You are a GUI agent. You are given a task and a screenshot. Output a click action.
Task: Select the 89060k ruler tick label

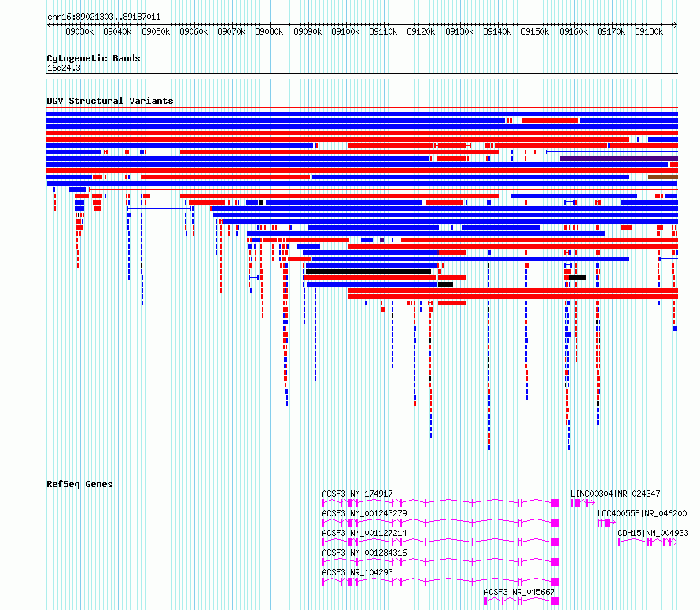click(x=193, y=31)
